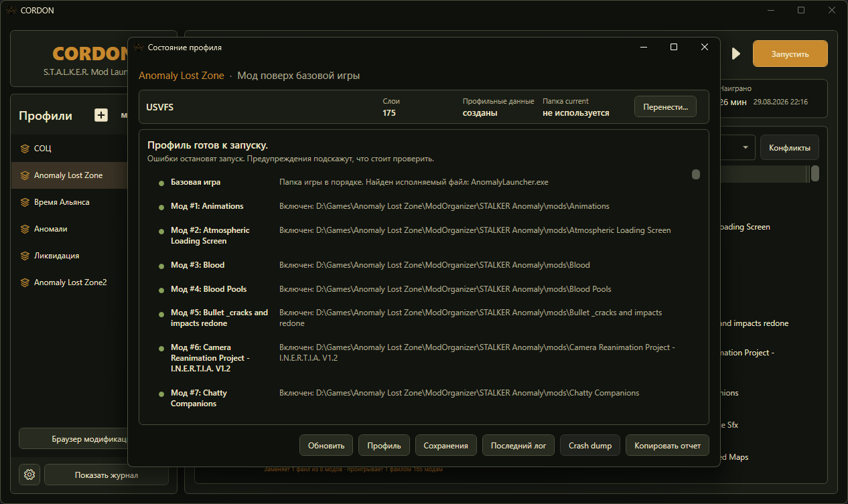This screenshot has height=504, width=848.
Task: Click Мод #6: Camera Reanimation Project label
Action: point(210,358)
